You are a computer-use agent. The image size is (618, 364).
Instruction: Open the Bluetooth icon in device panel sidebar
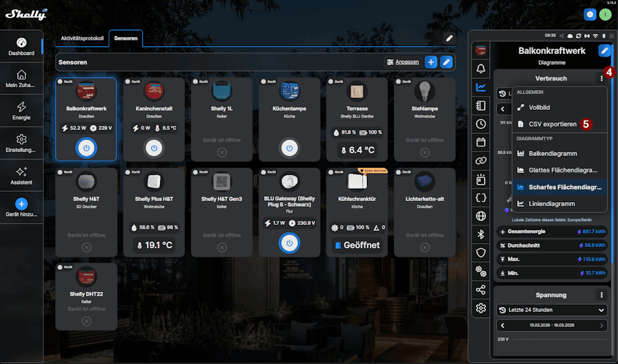point(481,235)
